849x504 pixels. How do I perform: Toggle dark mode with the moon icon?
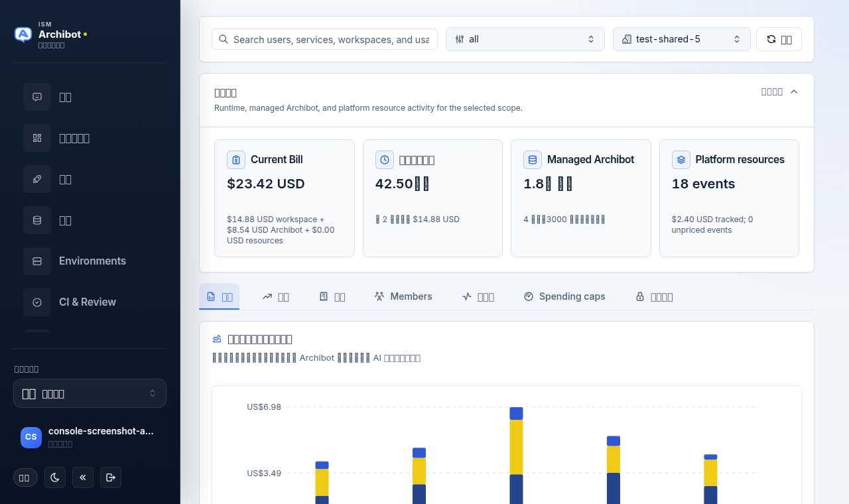coord(55,477)
